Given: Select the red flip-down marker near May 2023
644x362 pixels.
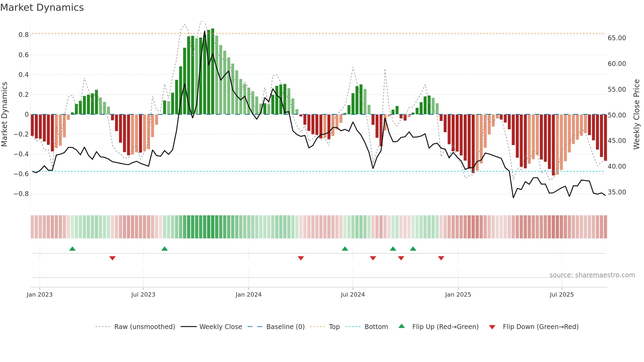Looking at the screenshot, I should pos(112,258).
